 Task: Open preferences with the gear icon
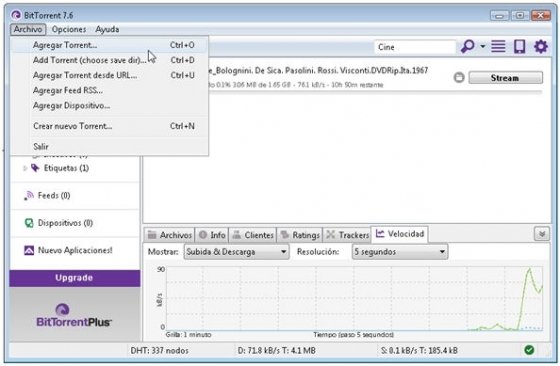click(x=541, y=46)
